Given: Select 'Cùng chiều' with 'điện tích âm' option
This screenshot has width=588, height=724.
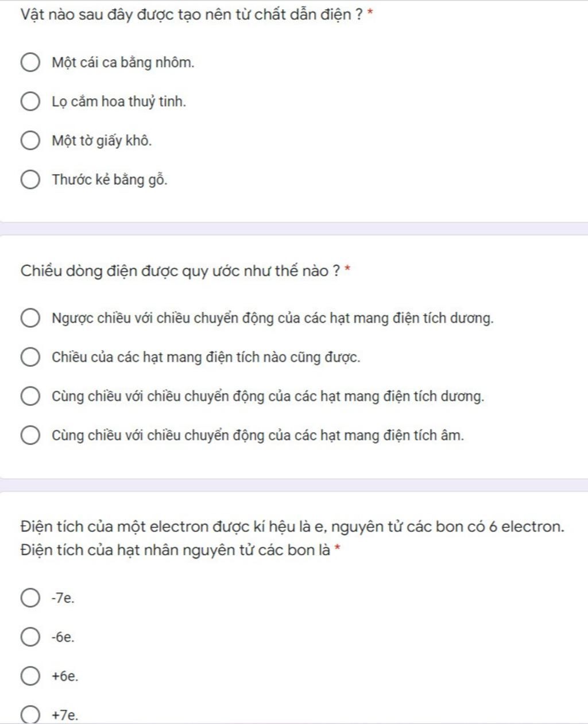Looking at the screenshot, I should [x=30, y=435].
